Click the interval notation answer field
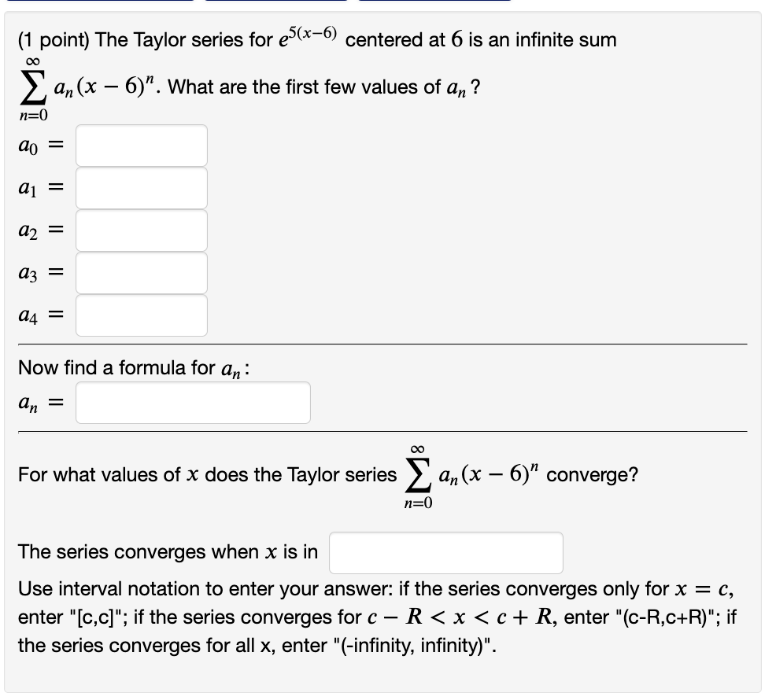Image resolution: width=776 pixels, height=700 pixels. 445,552
